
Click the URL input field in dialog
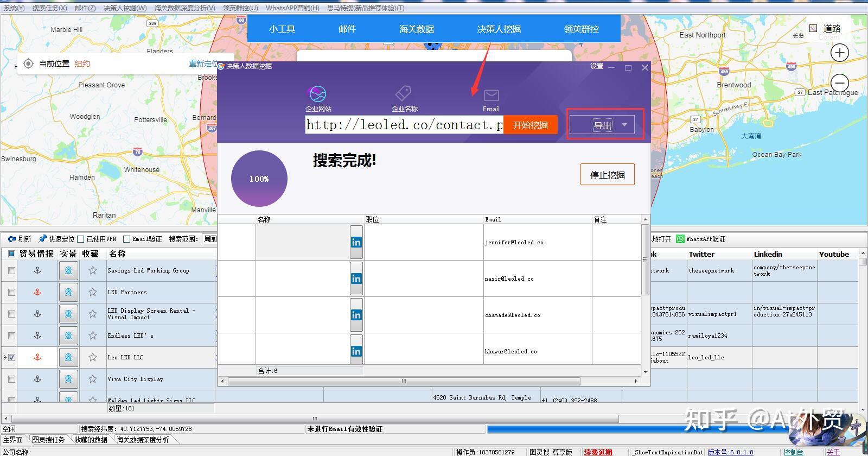(x=404, y=125)
